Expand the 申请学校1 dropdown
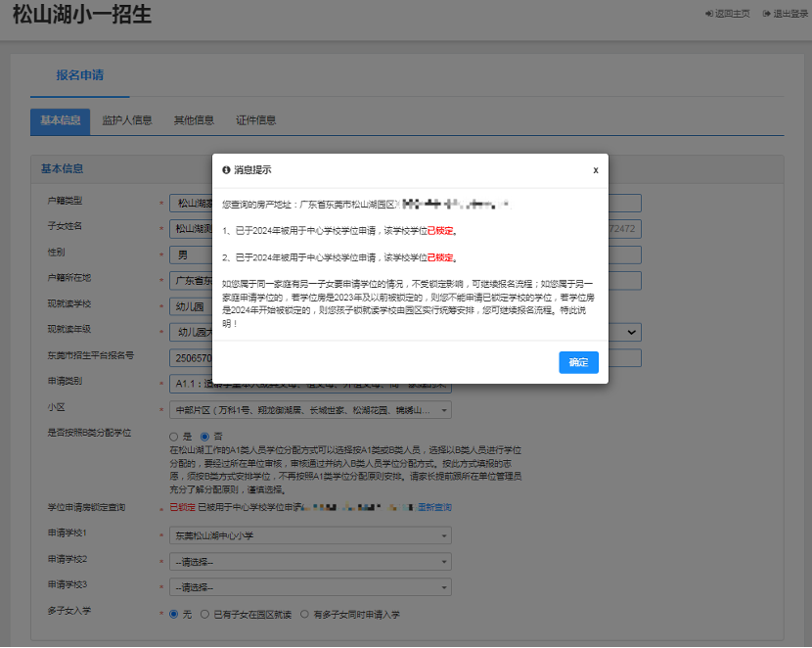 [x=310, y=535]
